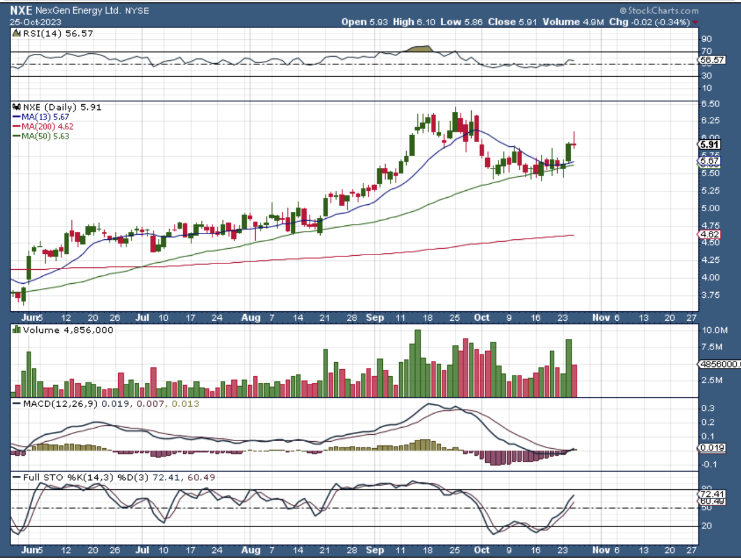The width and height of the screenshot is (741, 560).
Task: Click the NYSE exchange label
Action: [x=137, y=11]
